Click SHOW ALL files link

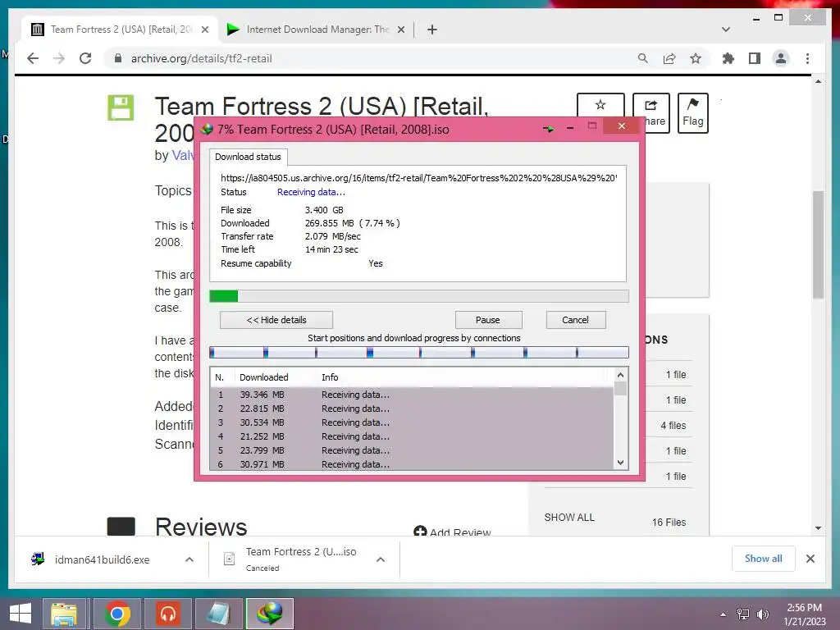coord(569,518)
